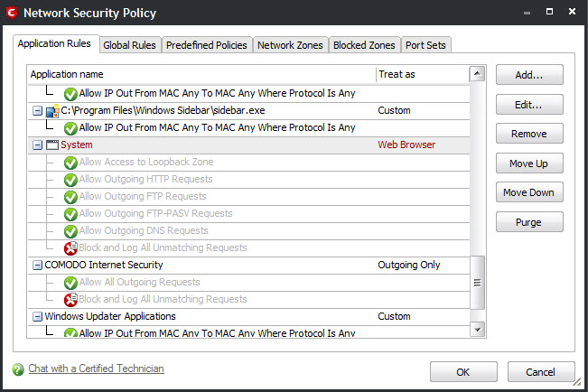588x392 pixels.
Task: Click Outgoing Only treat-as value
Action: point(409,266)
